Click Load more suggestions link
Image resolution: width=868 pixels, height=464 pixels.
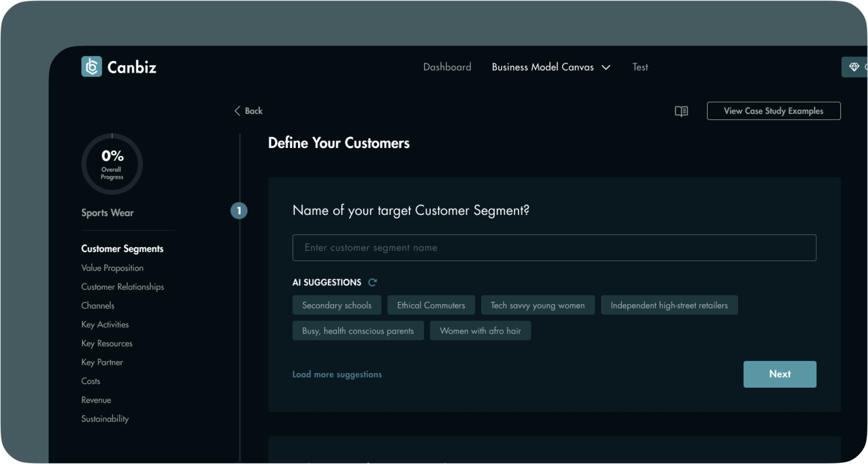[x=337, y=374]
